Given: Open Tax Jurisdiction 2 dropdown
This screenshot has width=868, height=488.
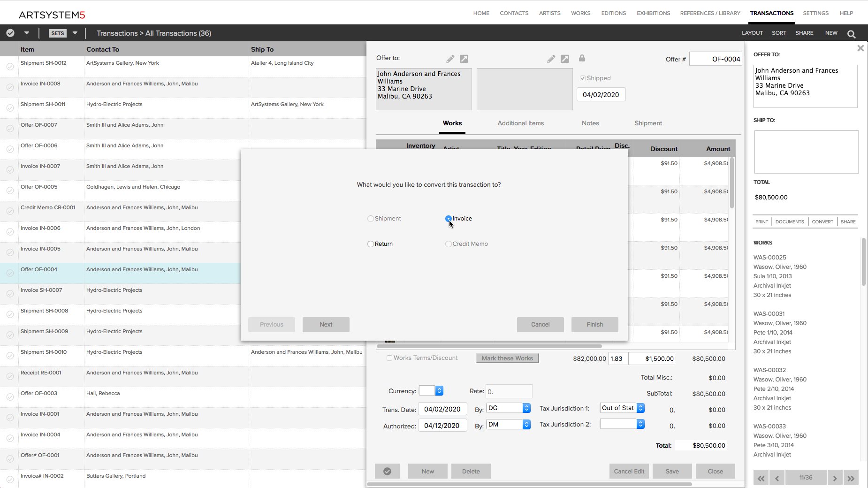Looking at the screenshot, I should [x=622, y=424].
